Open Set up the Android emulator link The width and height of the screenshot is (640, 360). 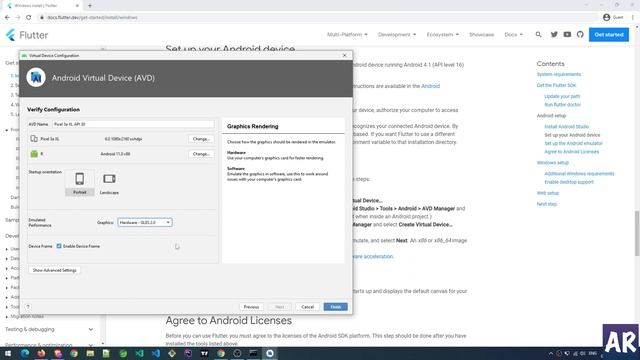click(x=573, y=143)
